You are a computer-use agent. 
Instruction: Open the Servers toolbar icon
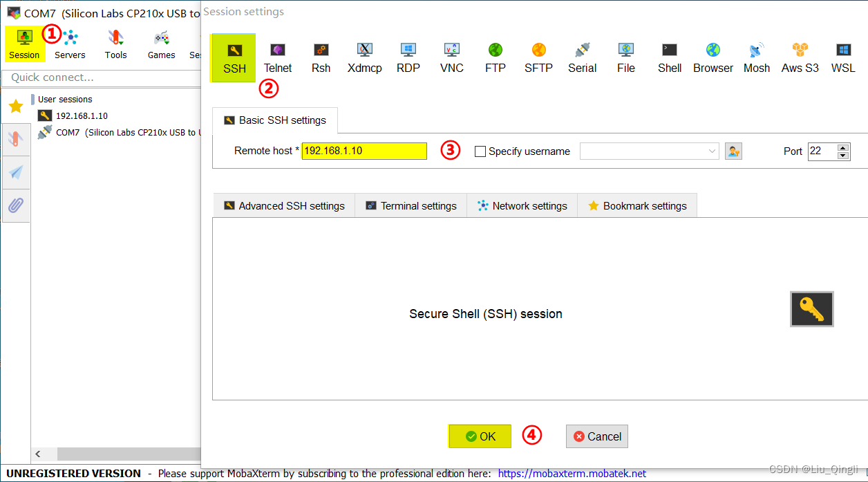(70, 44)
